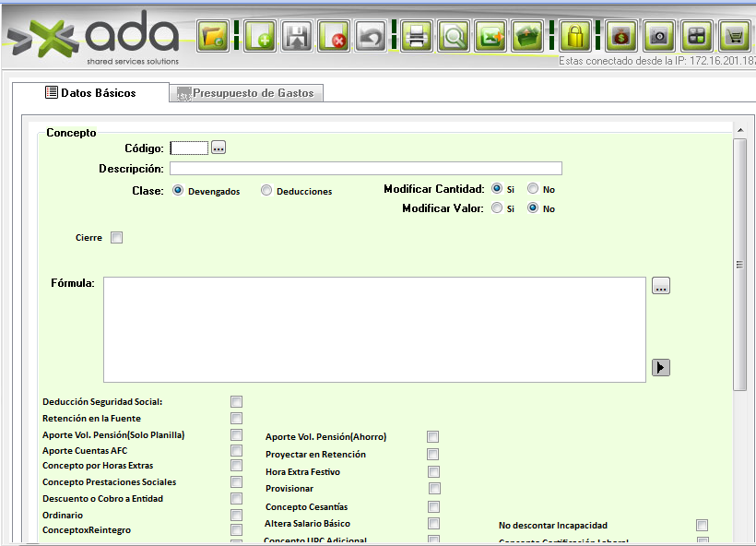The image size is (756, 546).
Task: Click the magnifier search toolbar icon
Action: (x=454, y=37)
